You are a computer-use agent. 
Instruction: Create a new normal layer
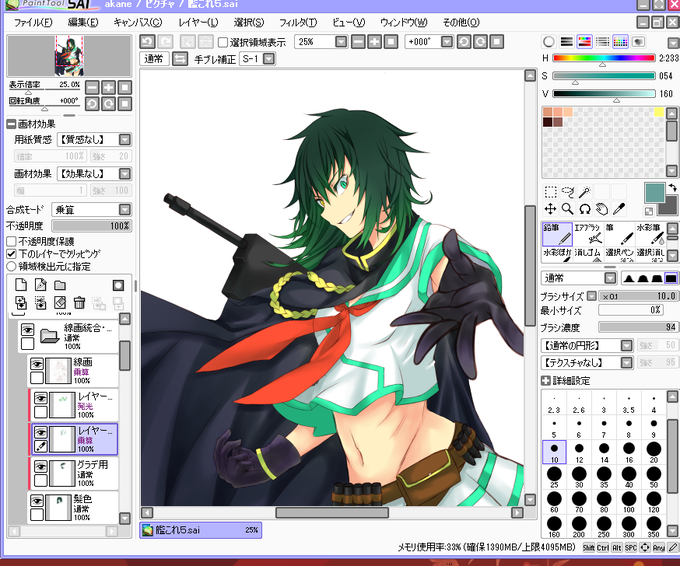coord(21,285)
